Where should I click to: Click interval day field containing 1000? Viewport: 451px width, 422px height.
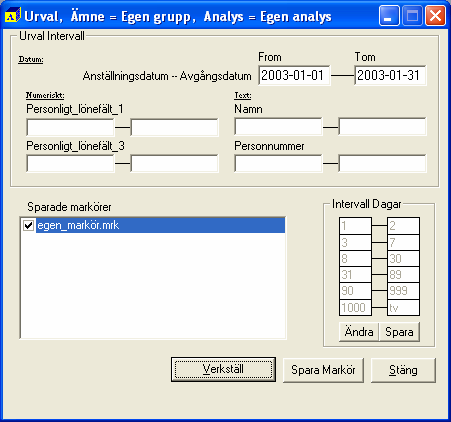tap(355, 307)
